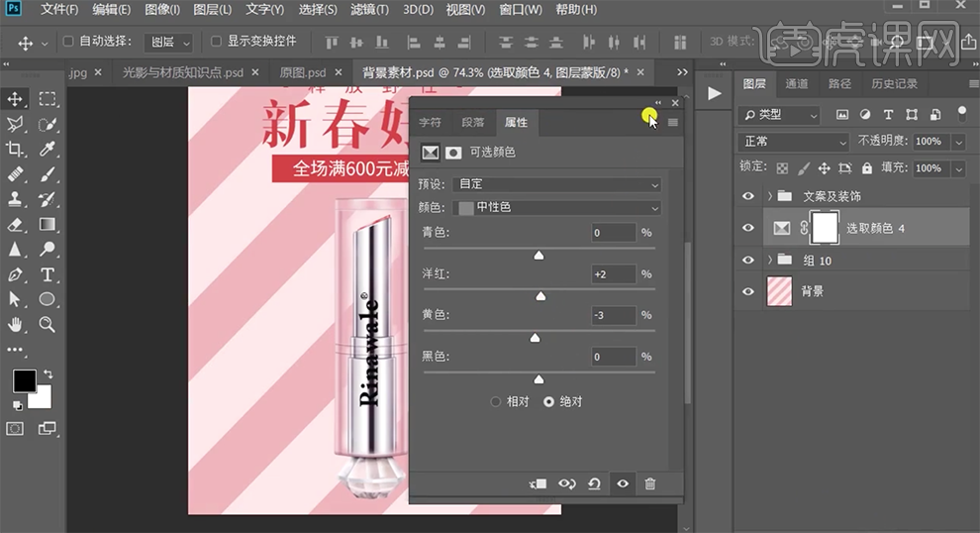Adjust the Magenta (洋红) slider handle
This screenshot has height=533, width=980.
pyautogui.click(x=540, y=296)
